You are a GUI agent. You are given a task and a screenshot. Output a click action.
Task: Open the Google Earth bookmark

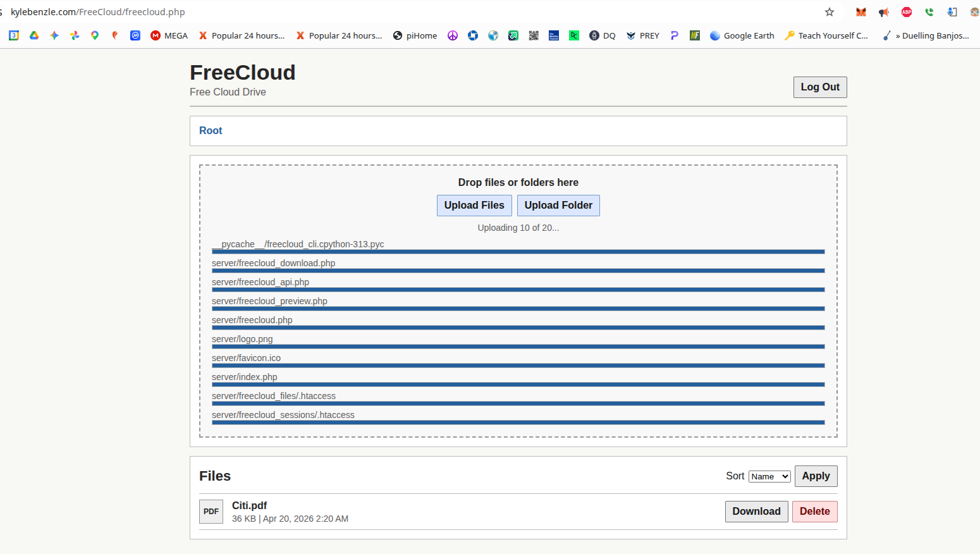(742, 35)
